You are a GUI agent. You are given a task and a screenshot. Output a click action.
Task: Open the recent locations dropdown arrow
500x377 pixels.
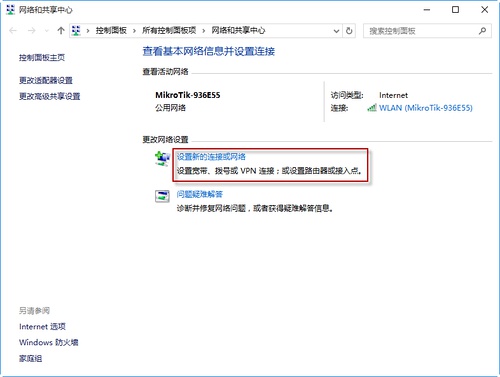pos(47,31)
